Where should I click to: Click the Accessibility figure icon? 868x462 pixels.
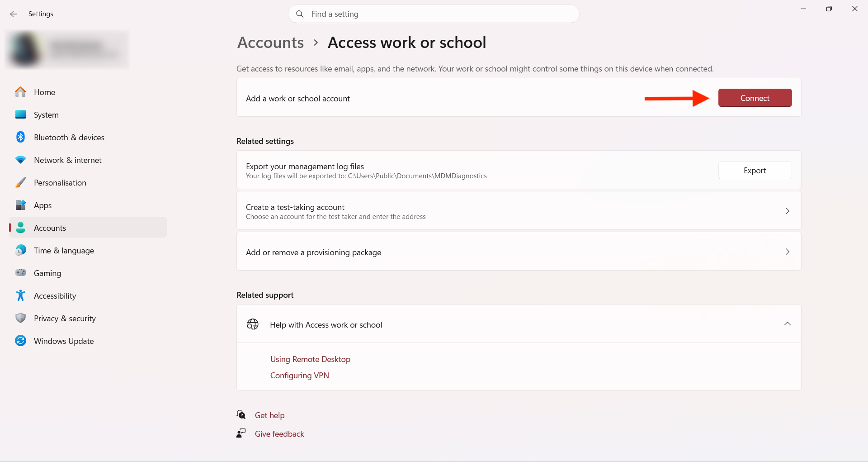tap(20, 295)
